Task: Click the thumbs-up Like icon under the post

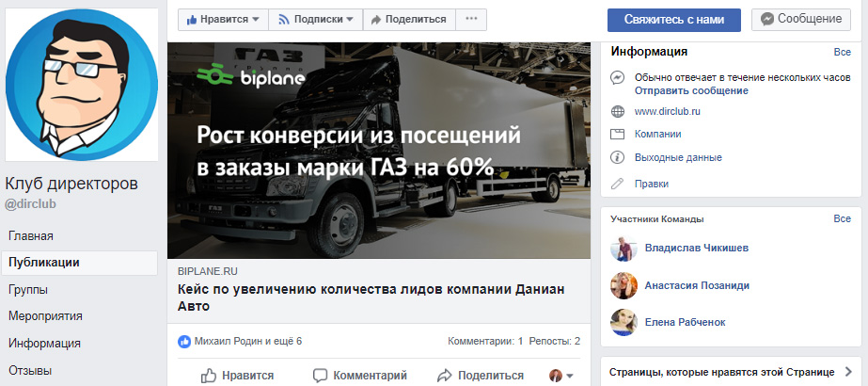Action: 208,376
